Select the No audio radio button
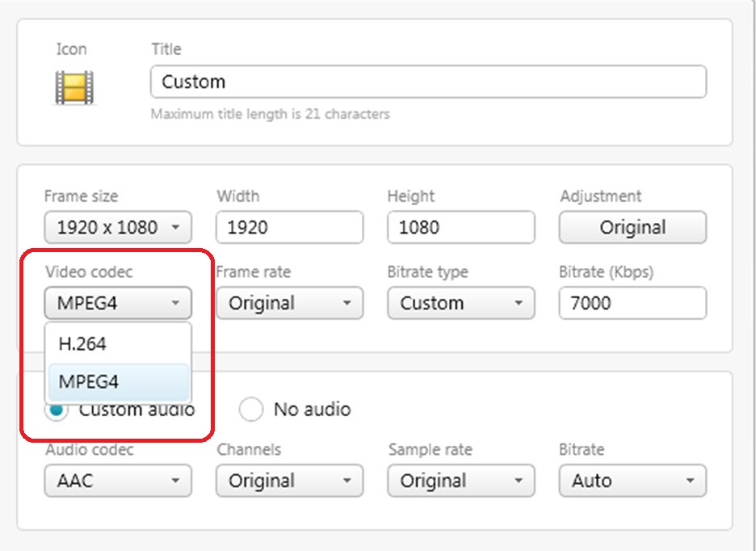 251,410
